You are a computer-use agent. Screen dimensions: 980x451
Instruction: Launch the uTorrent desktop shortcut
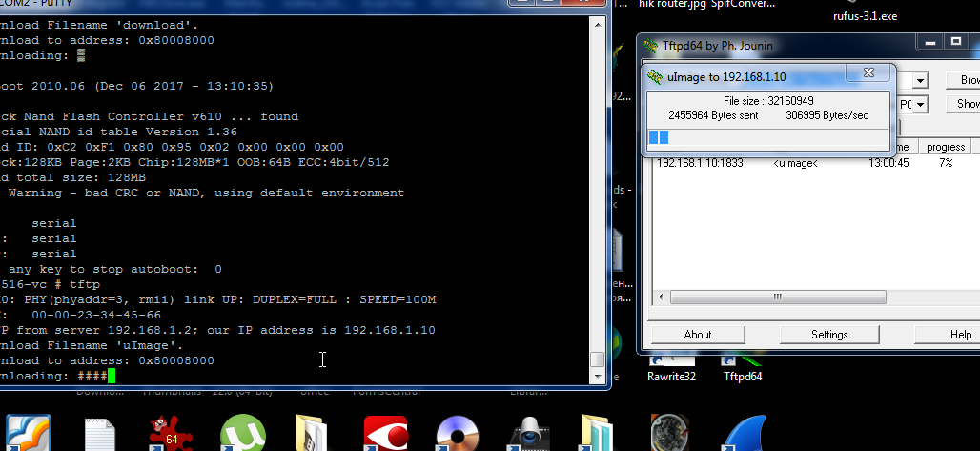(242, 434)
